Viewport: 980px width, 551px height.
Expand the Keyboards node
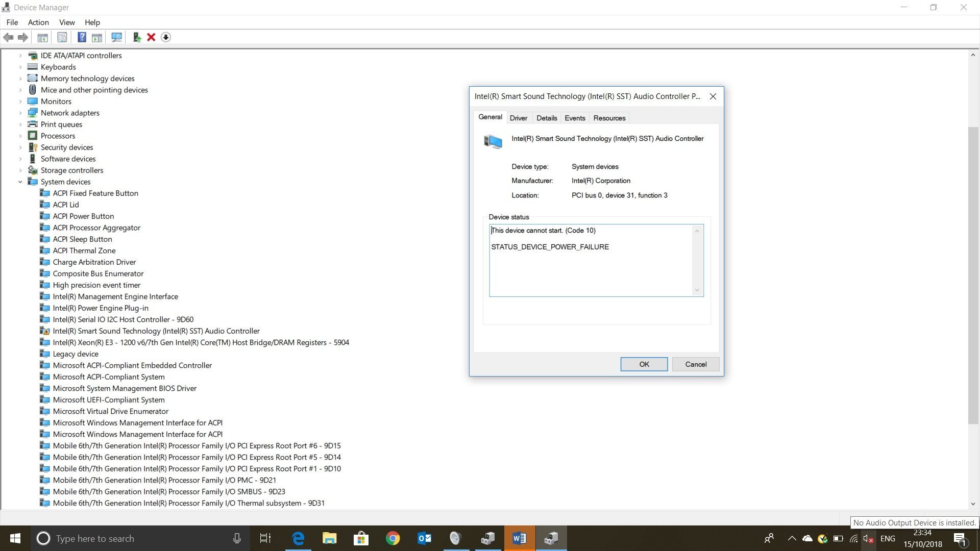point(20,67)
